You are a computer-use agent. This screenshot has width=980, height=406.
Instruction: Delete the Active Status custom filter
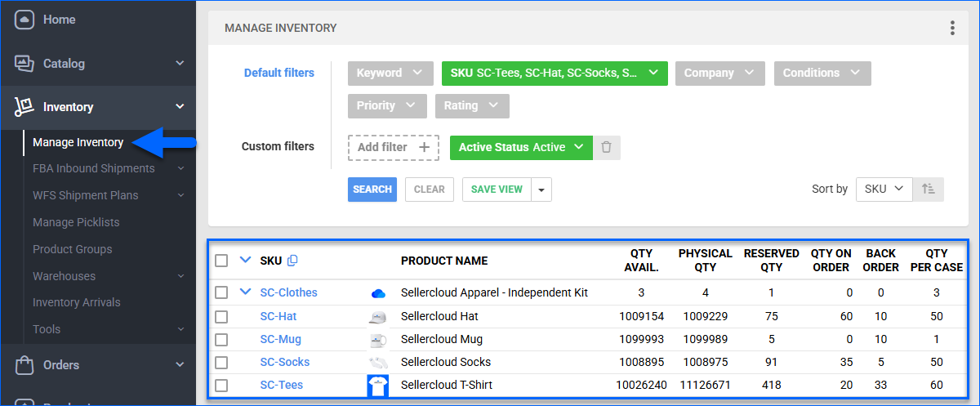606,148
